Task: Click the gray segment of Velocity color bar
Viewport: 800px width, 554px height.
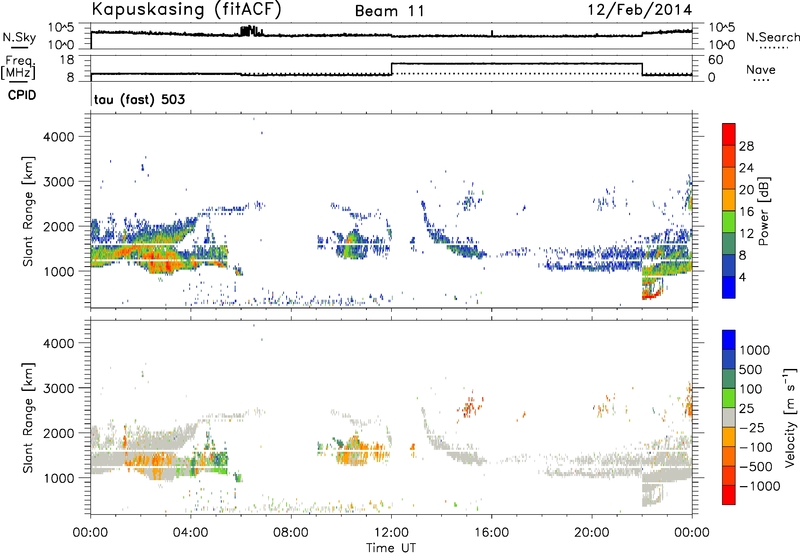Action: (729, 417)
